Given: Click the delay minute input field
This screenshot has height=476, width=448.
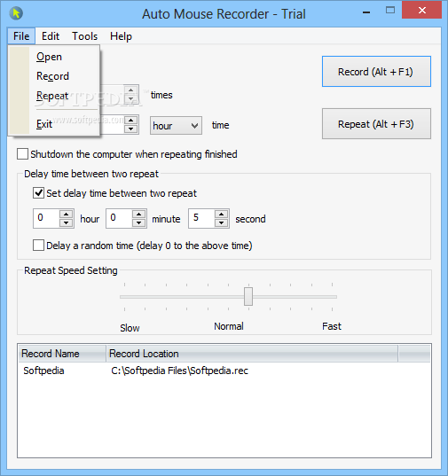Looking at the screenshot, I should click(x=120, y=218).
